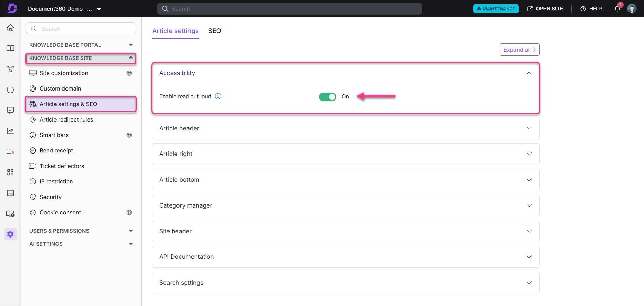
Task: Click the globe icon next to Smart bars
Action: [129, 135]
